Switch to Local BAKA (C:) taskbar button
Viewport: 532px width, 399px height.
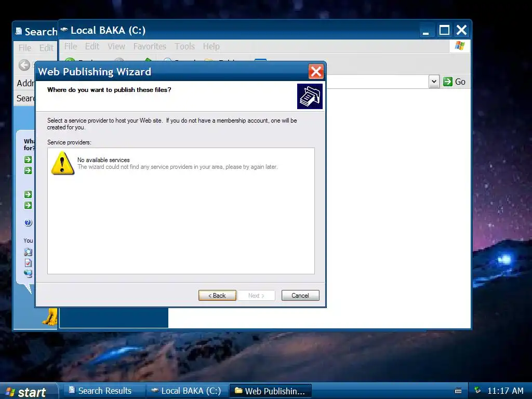coord(187,391)
